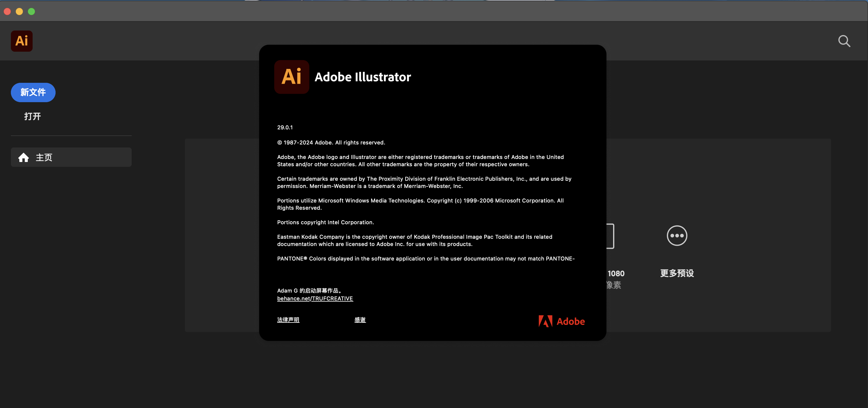Open the search tool in the top-right corner
This screenshot has width=868, height=408.
[844, 41]
